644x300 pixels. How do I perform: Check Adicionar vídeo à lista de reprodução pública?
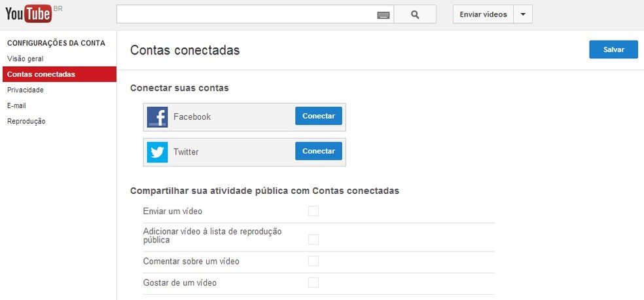tap(313, 240)
